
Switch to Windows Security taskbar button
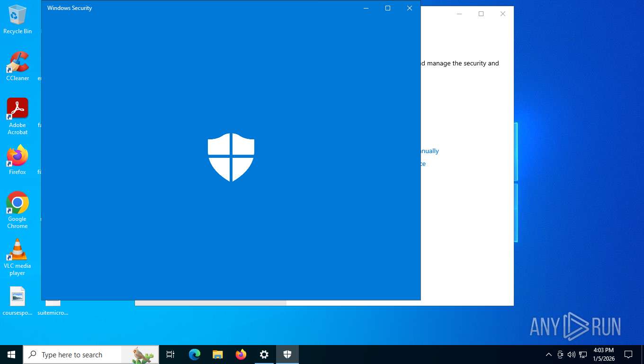(x=287, y=355)
